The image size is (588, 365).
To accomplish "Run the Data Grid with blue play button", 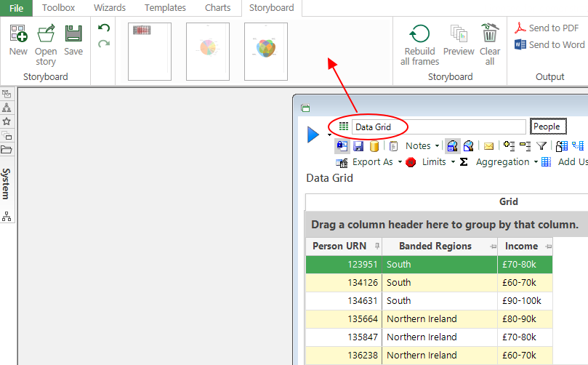I will (313, 135).
